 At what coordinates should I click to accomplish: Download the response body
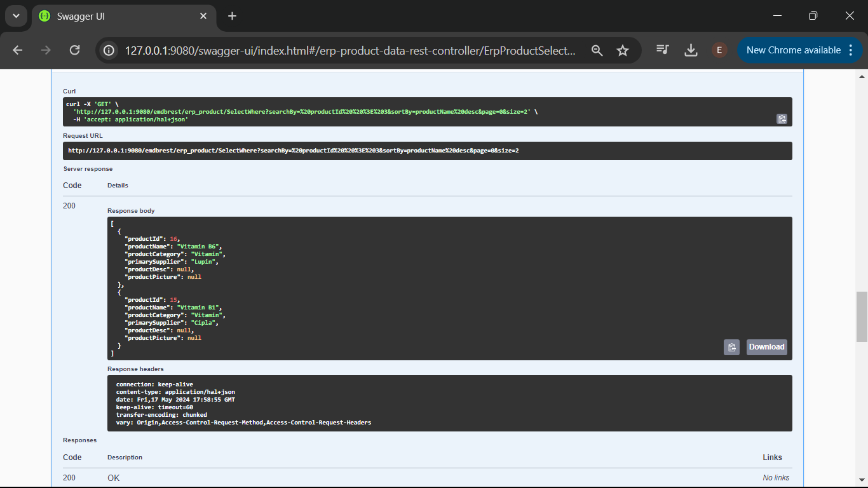(x=766, y=347)
